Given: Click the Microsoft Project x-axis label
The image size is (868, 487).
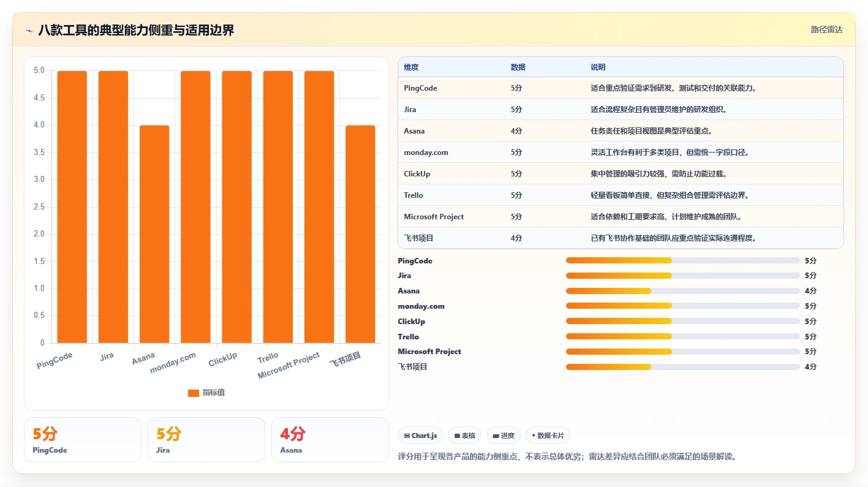Looking at the screenshot, I should (x=289, y=366).
